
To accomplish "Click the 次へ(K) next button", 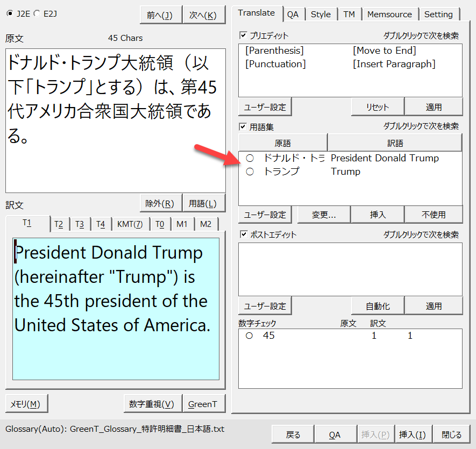I will [x=203, y=16].
